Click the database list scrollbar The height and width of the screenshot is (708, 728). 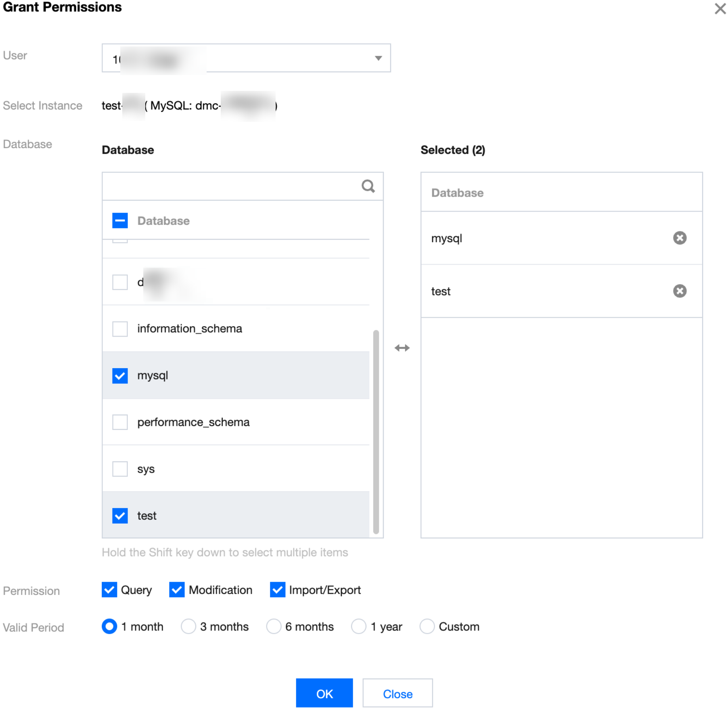[376, 432]
